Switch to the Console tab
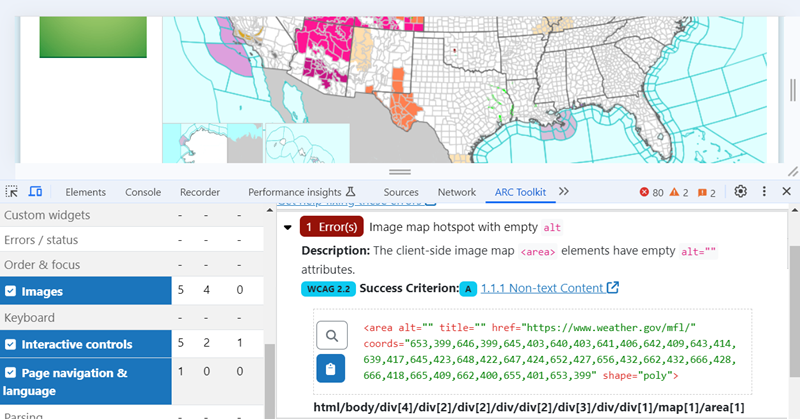The width and height of the screenshot is (800, 419). point(143,192)
